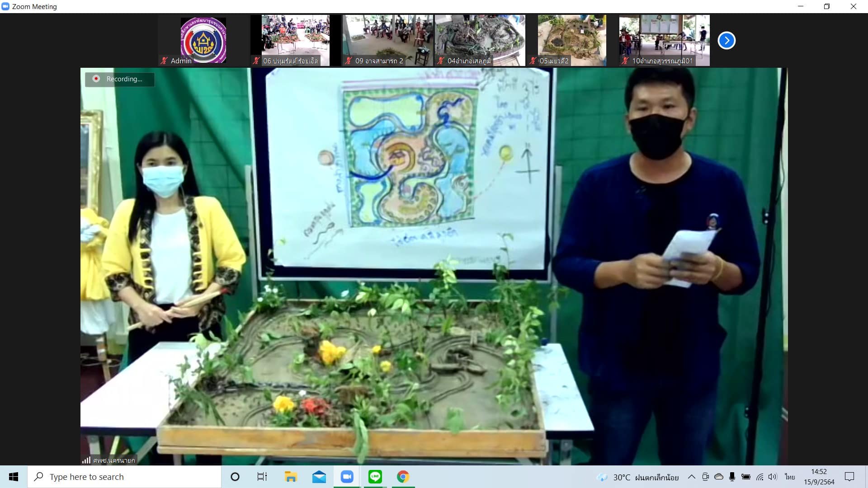Toggle the volume speaker tray icon
Image resolution: width=868 pixels, height=488 pixels.
(x=773, y=477)
